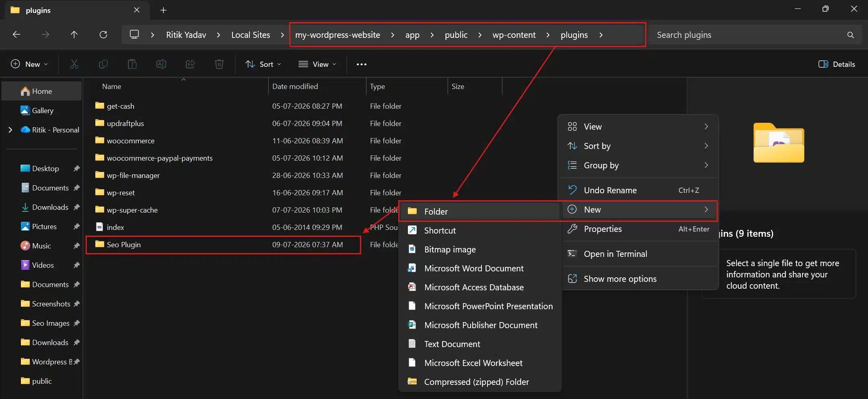
Task: Click the search magnifier icon
Action: coord(850,35)
